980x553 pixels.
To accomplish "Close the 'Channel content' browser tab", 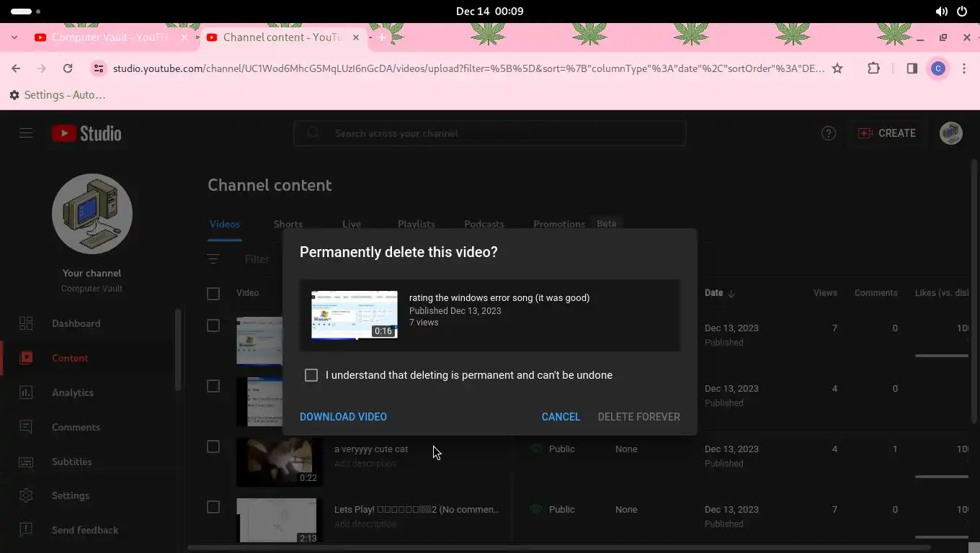I will (x=356, y=37).
